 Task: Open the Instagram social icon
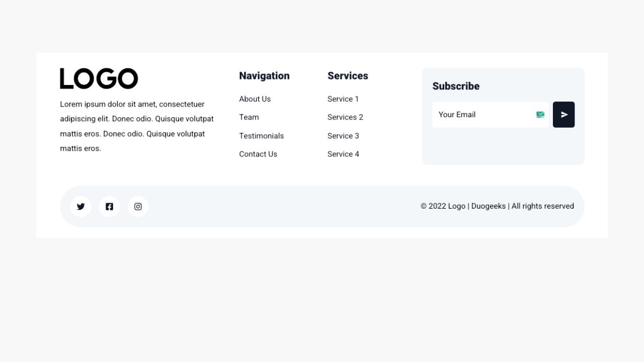(x=138, y=207)
